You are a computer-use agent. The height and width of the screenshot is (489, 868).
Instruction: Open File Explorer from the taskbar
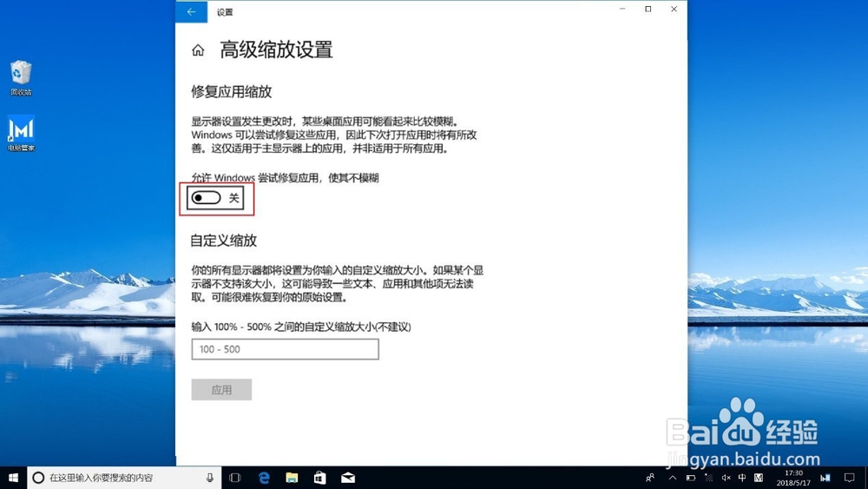click(x=292, y=478)
